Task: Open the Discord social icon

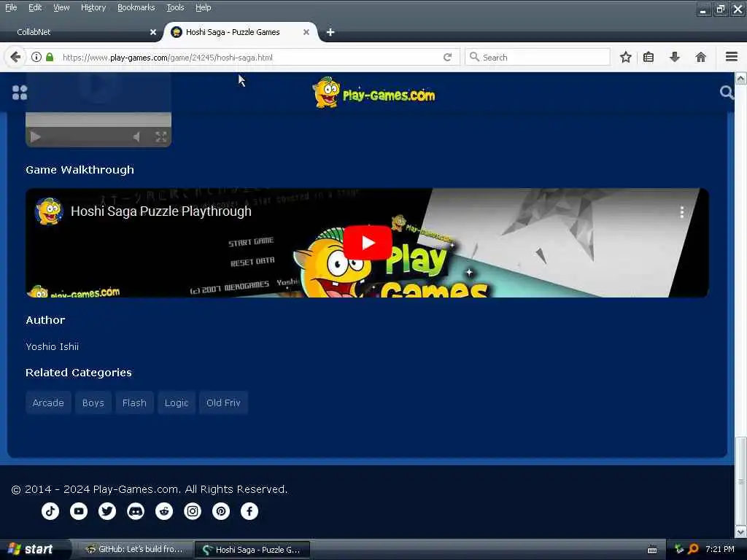Action: click(136, 511)
